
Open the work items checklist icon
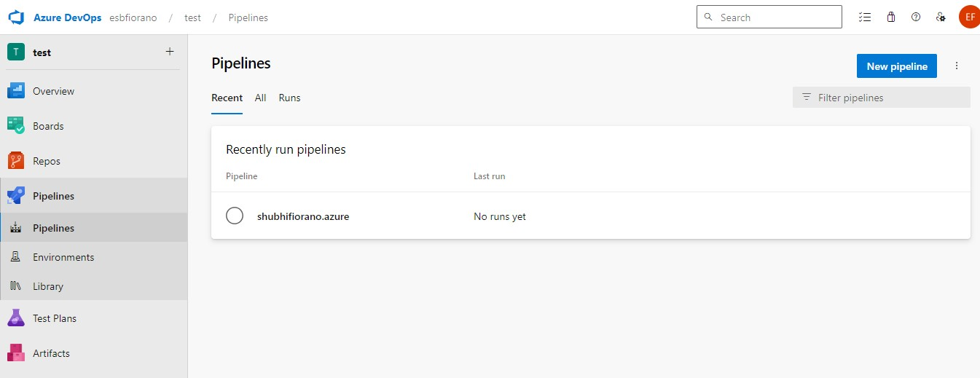(x=865, y=17)
